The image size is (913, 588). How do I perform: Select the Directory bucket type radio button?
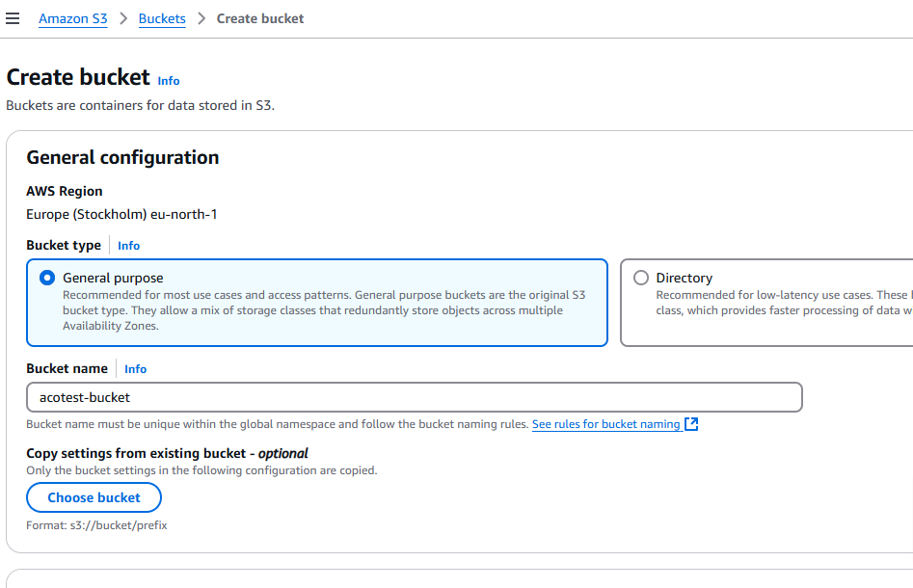(641, 278)
